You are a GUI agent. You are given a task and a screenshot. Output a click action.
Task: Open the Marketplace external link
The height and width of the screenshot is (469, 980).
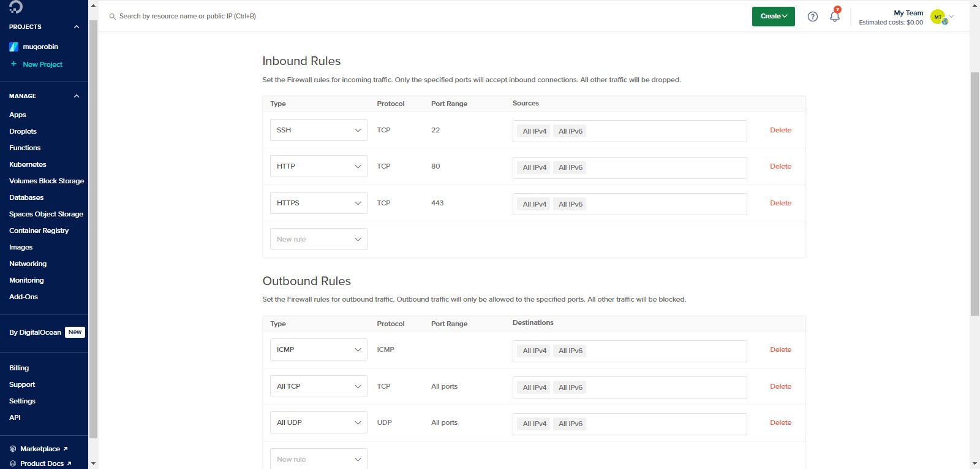pos(44,449)
